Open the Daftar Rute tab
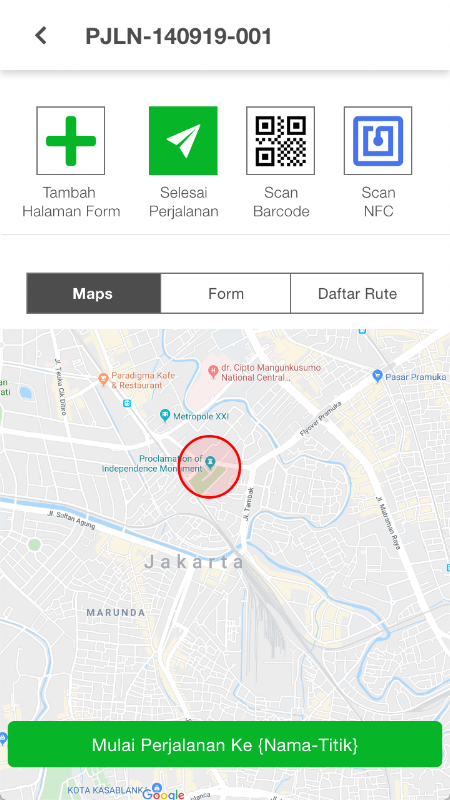The image size is (450, 800). coord(357,293)
